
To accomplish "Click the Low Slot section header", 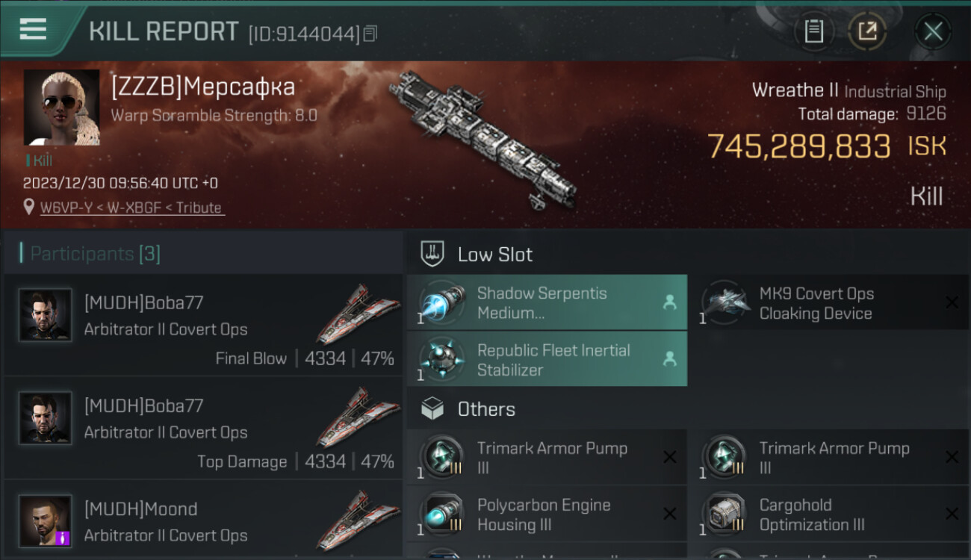I will [494, 255].
